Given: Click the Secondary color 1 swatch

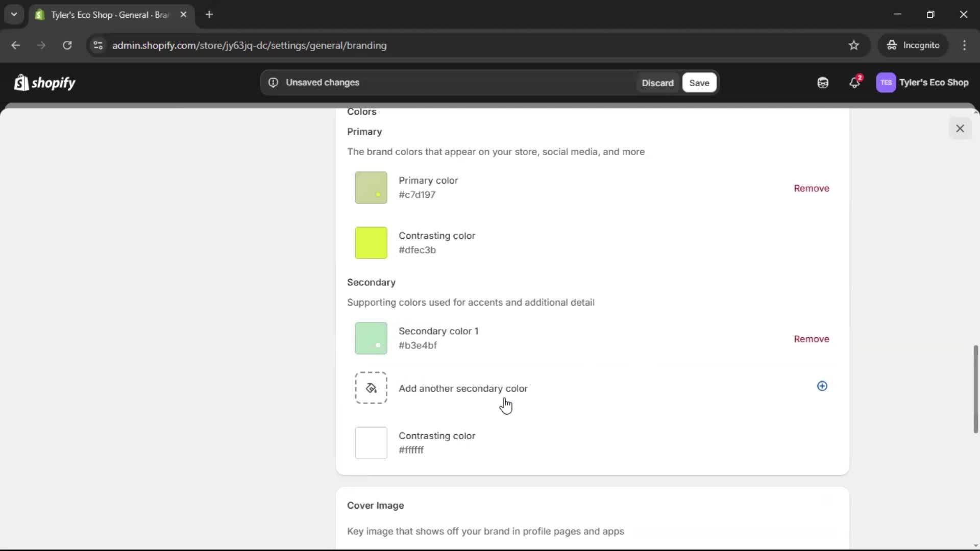Looking at the screenshot, I should click(371, 338).
